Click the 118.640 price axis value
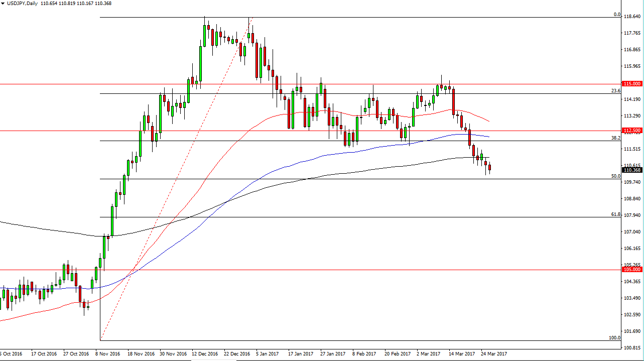Image resolution: width=644 pixels, height=361 pixels. click(x=632, y=17)
